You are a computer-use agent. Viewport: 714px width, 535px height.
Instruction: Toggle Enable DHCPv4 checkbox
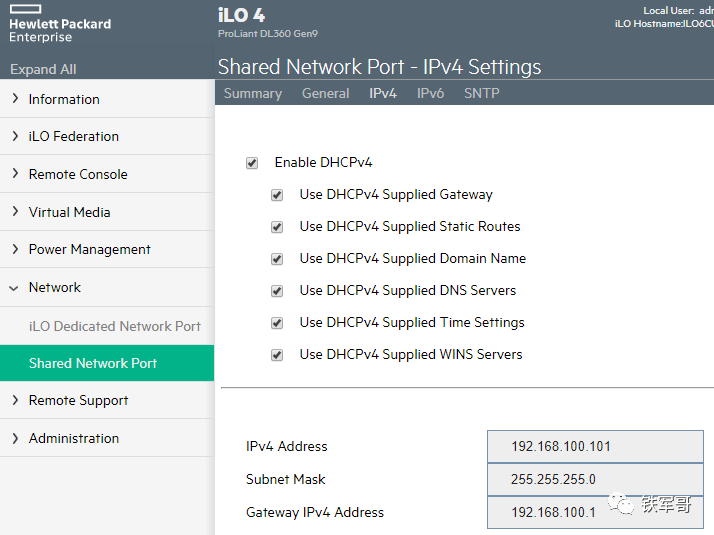point(252,163)
